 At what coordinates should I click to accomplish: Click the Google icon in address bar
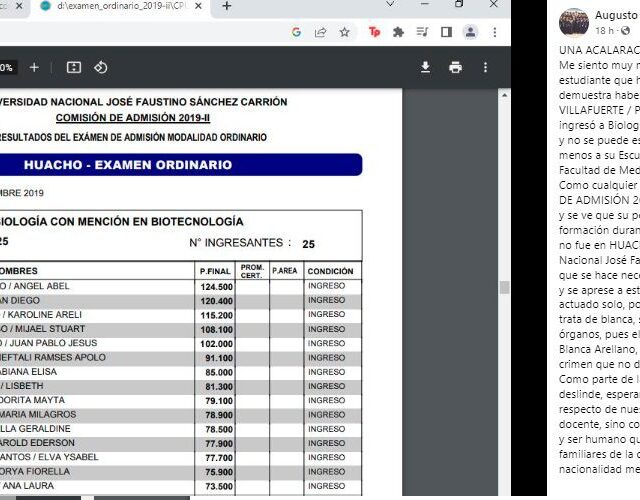click(x=296, y=32)
